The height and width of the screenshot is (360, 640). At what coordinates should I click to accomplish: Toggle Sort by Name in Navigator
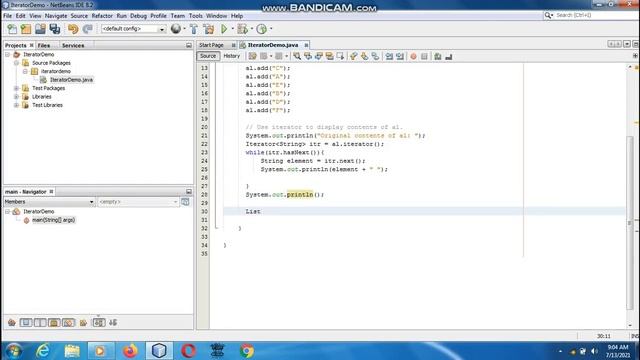click(99, 323)
